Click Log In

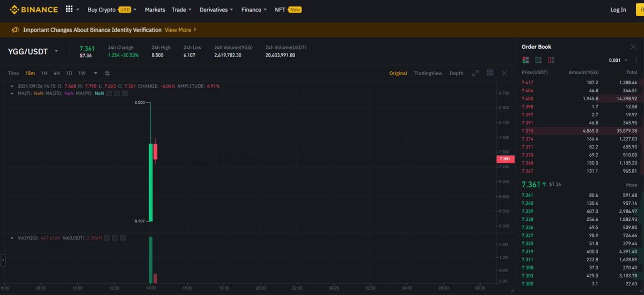pos(618,10)
